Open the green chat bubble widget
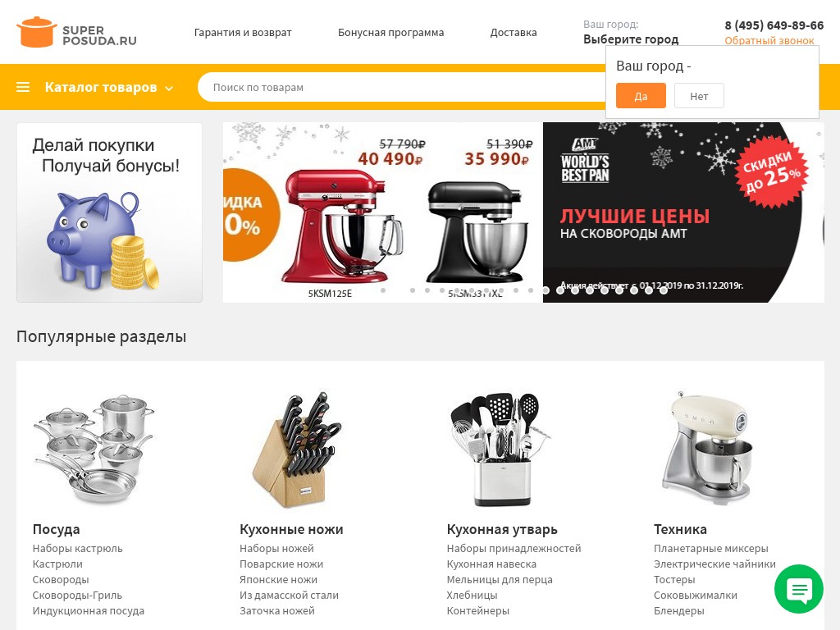The width and height of the screenshot is (840, 630). coord(799,589)
